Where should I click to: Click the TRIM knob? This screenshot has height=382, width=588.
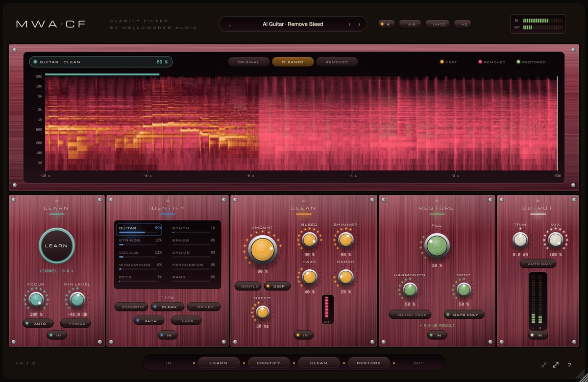pyautogui.click(x=520, y=239)
